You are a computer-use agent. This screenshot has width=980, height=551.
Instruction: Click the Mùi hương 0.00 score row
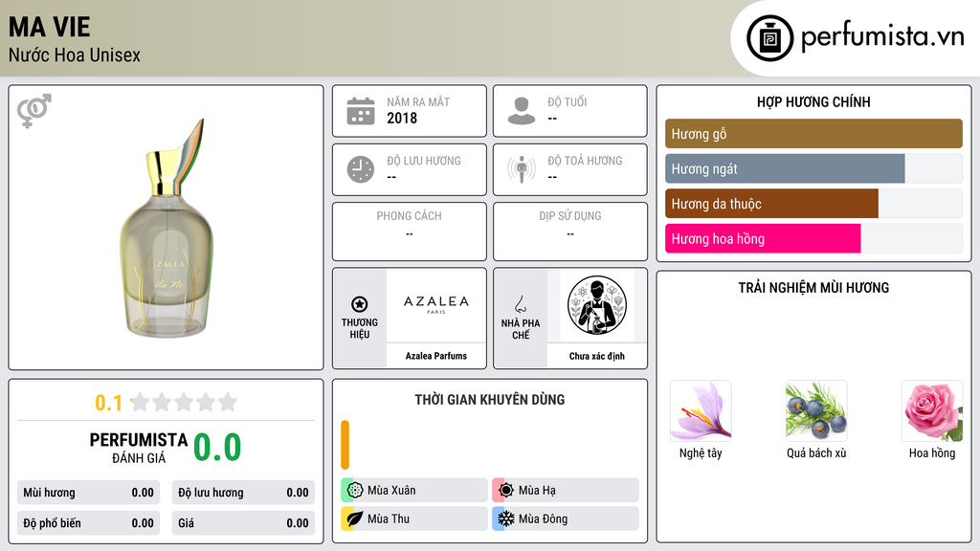(x=89, y=493)
